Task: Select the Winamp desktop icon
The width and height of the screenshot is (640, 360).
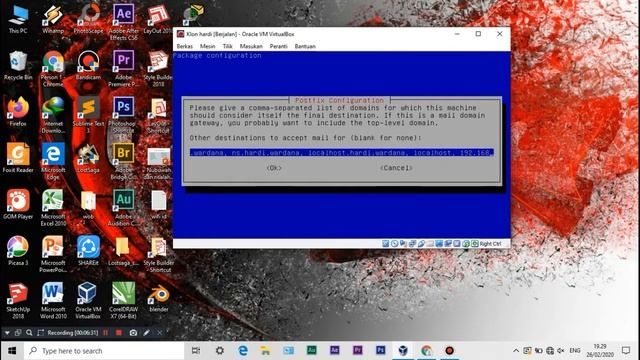Action: [x=53, y=19]
